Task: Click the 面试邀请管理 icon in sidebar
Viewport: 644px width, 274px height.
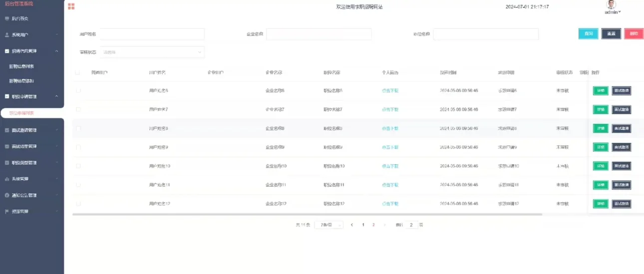Action: [x=7, y=130]
